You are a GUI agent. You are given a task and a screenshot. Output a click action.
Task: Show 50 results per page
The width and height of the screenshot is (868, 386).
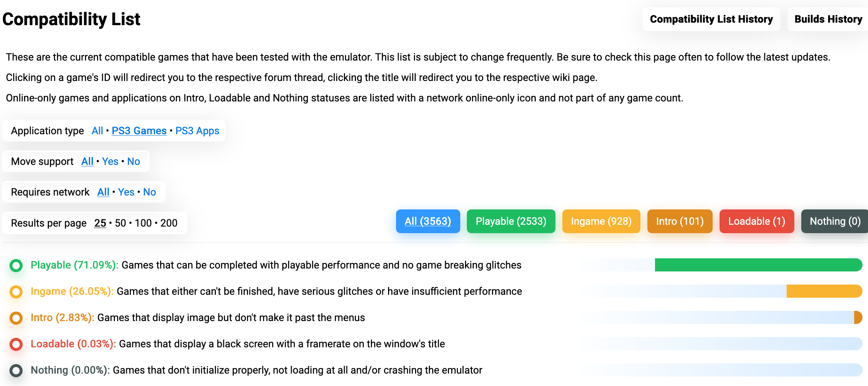pos(120,223)
